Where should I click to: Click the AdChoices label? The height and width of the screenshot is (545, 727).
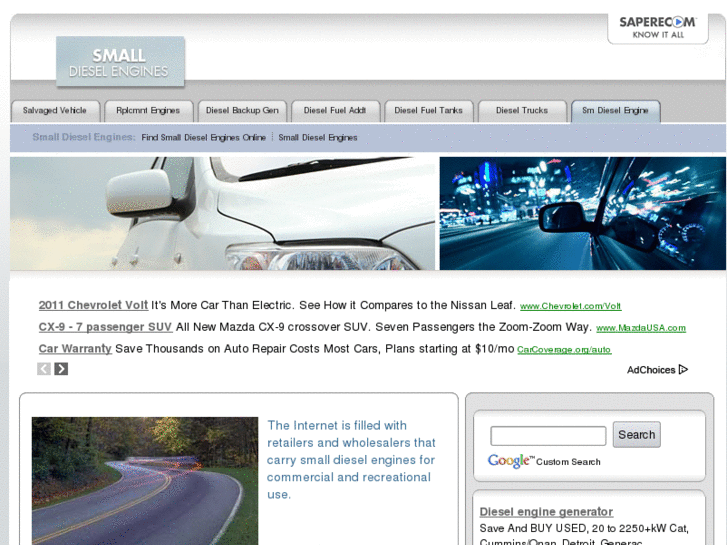(x=651, y=370)
